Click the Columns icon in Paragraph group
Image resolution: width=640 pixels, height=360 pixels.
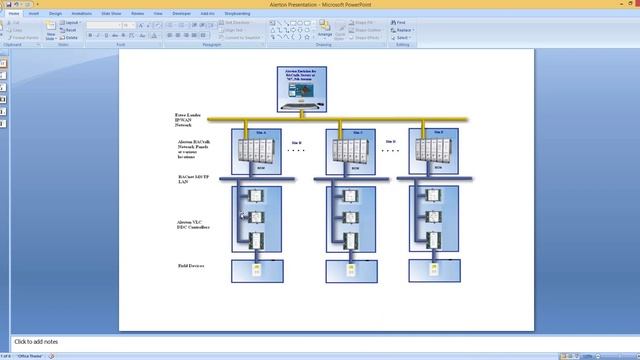coord(203,36)
